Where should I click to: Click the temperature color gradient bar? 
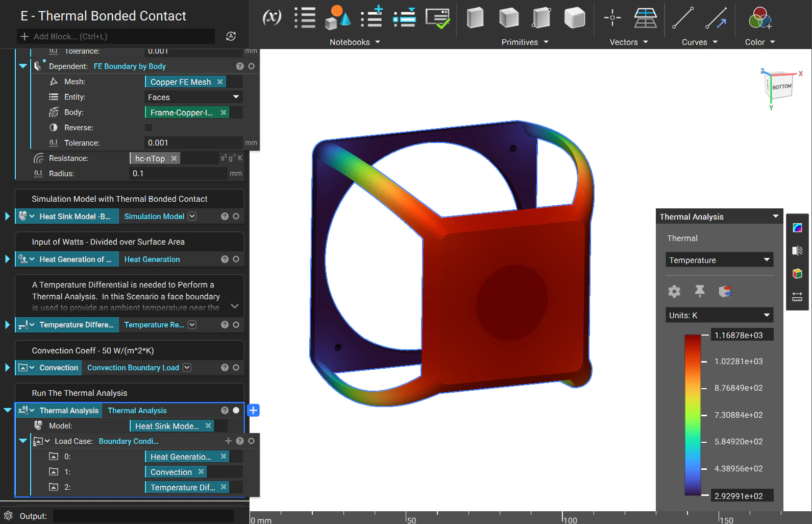(x=693, y=415)
